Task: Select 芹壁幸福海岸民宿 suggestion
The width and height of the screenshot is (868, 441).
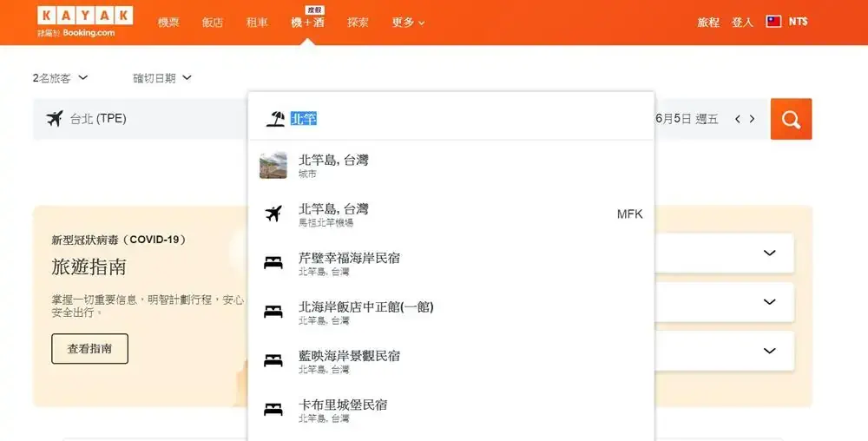Action: tap(451, 263)
